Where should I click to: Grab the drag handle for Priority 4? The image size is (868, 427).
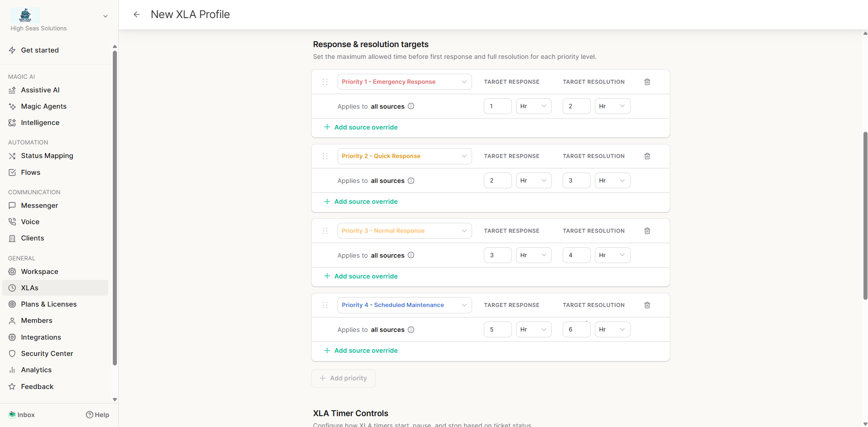[x=325, y=305]
